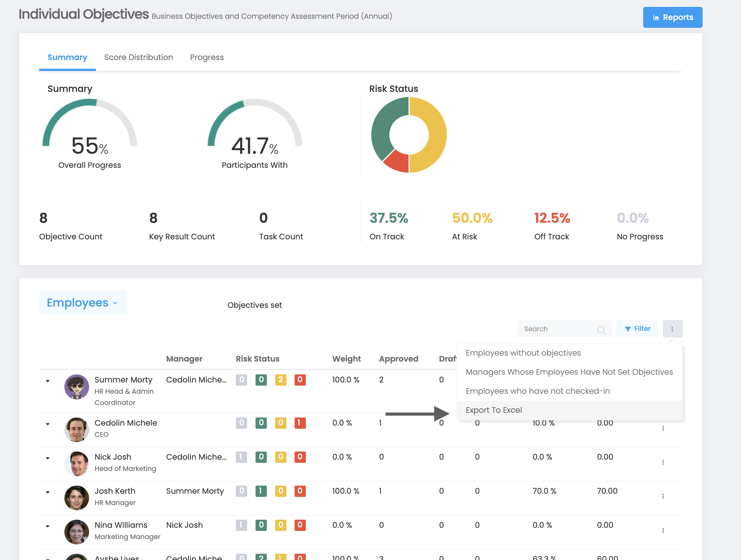Click the search magnifier icon
Viewport: 741px width, 560px height.
(x=601, y=330)
